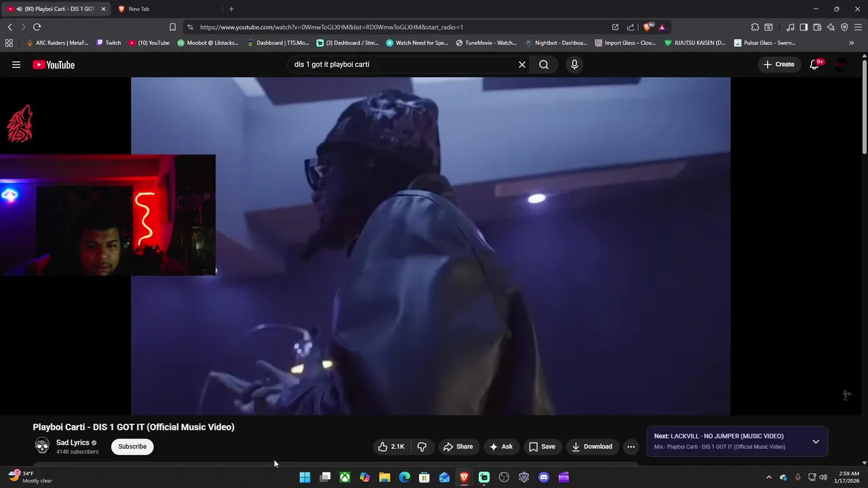Viewport: 868px width, 488px height.
Task: Go back with browser back arrow
Action: click(9, 27)
